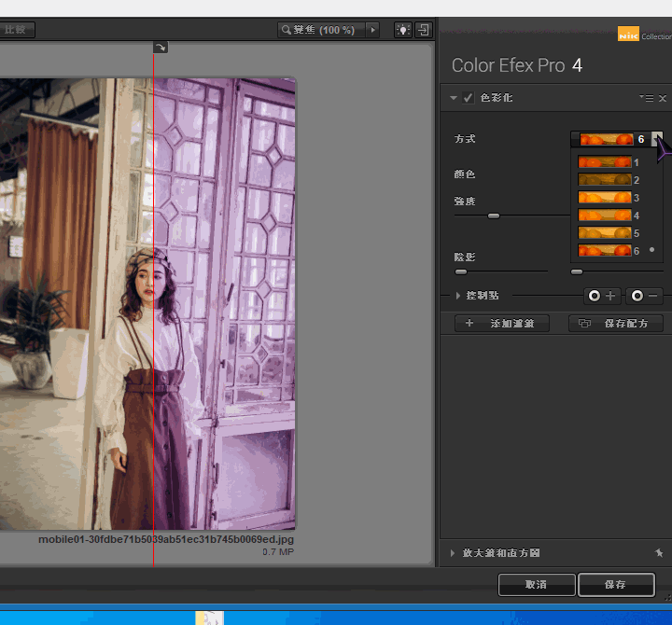This screenshot has width=672, height=625.
Task: Collapse the 色彩化 filter section
Action: click(x=454, y=98)
